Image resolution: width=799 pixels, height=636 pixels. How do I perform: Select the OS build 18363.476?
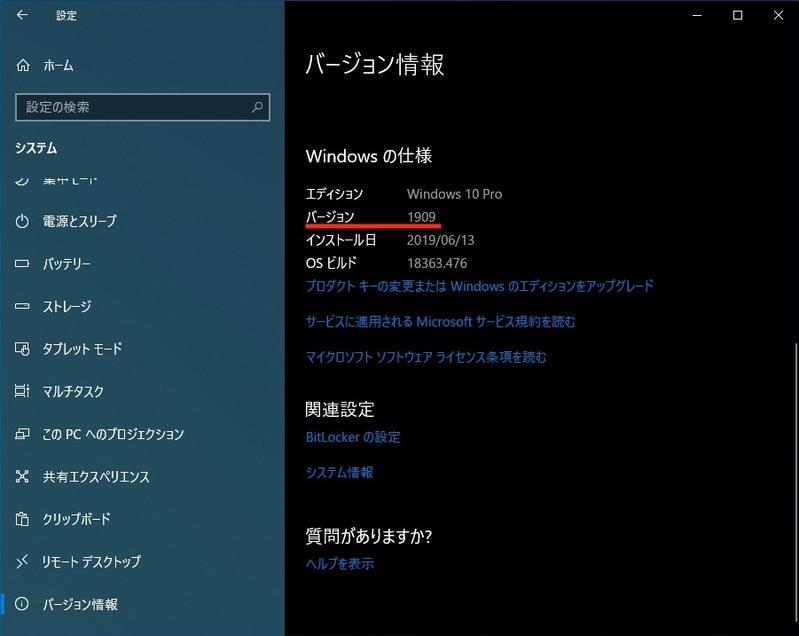pyautogui.click(x=437, y=263)
